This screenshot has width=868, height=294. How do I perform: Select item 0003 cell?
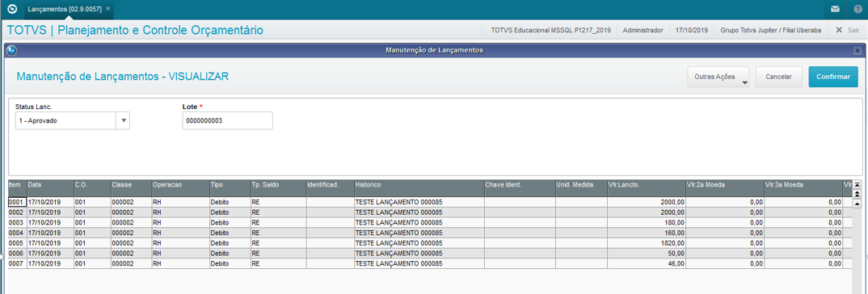[x=17, y=222]
